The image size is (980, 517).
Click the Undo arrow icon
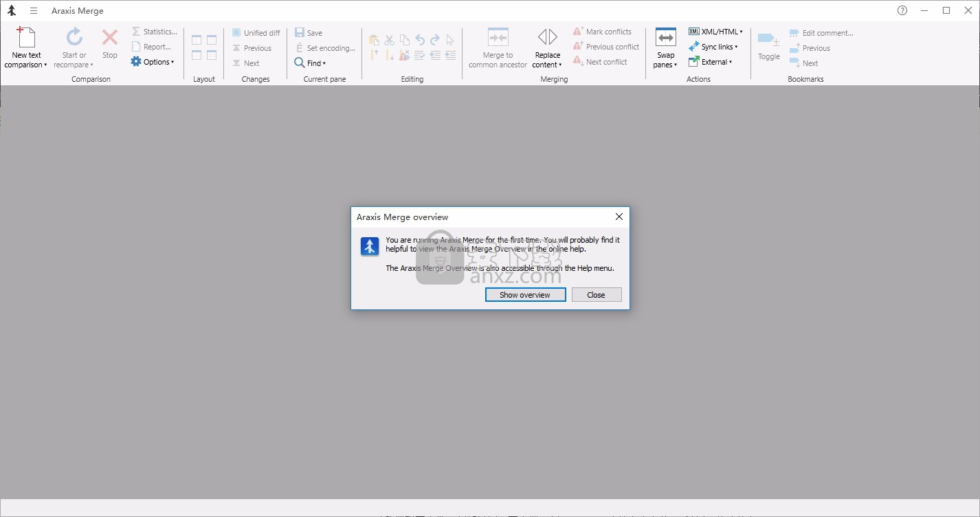coord(420,40)
